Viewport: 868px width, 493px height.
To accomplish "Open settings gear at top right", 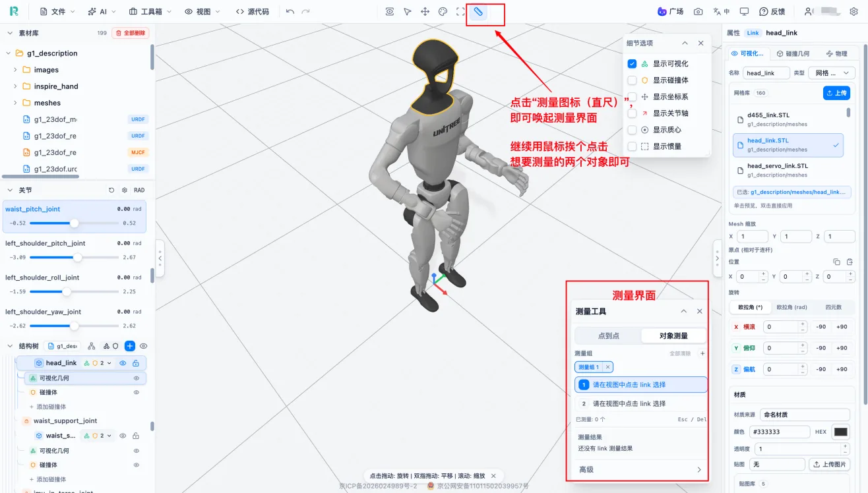I will (x=855, y=12).
